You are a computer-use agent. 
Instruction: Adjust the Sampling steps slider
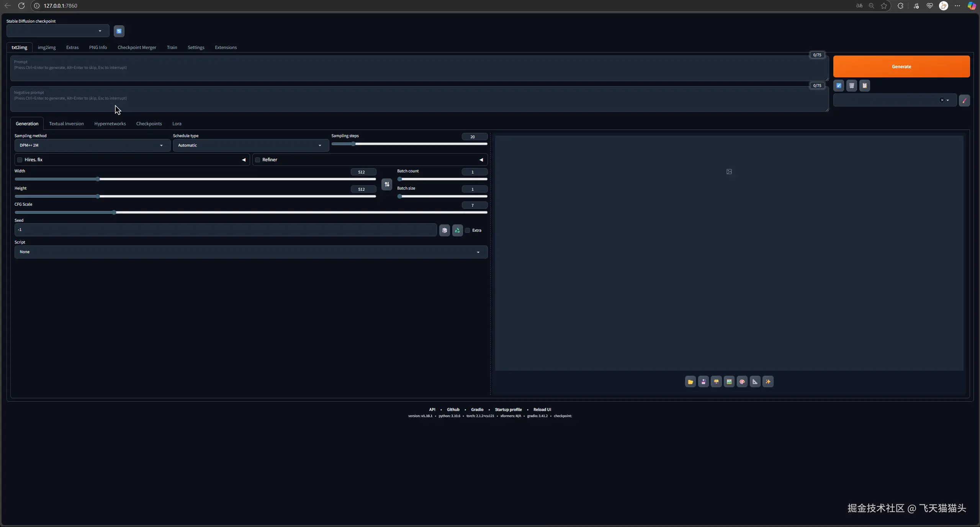click(x=409, y=144)
